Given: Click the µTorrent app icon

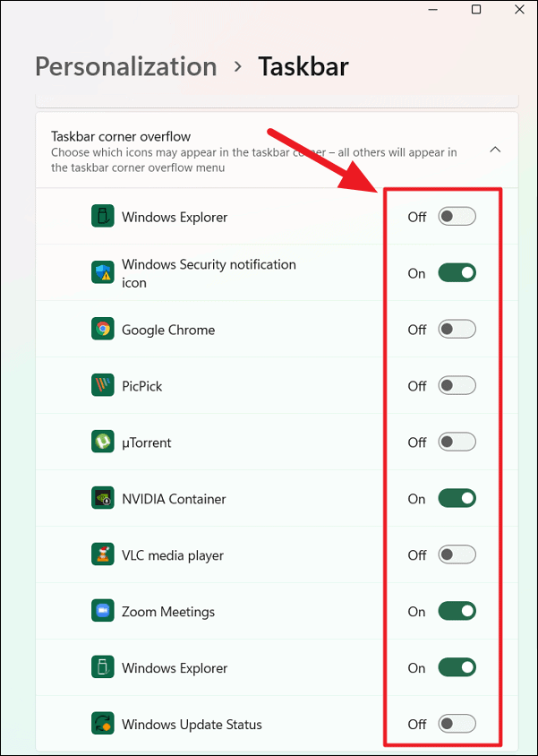Looking at the screenshot, I should tap(103, 442).
